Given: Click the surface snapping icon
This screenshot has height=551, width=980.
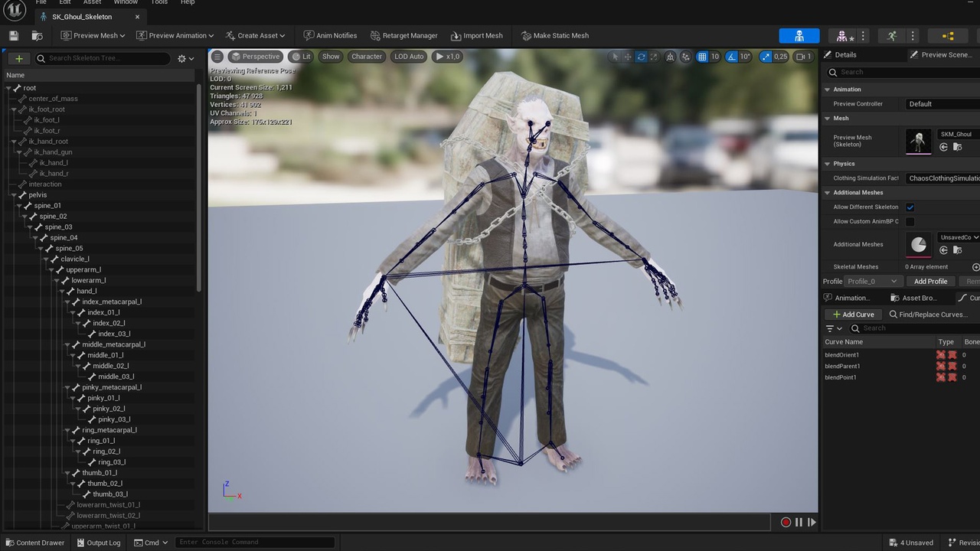Looking at the screenshot, I should coord(685,57).
